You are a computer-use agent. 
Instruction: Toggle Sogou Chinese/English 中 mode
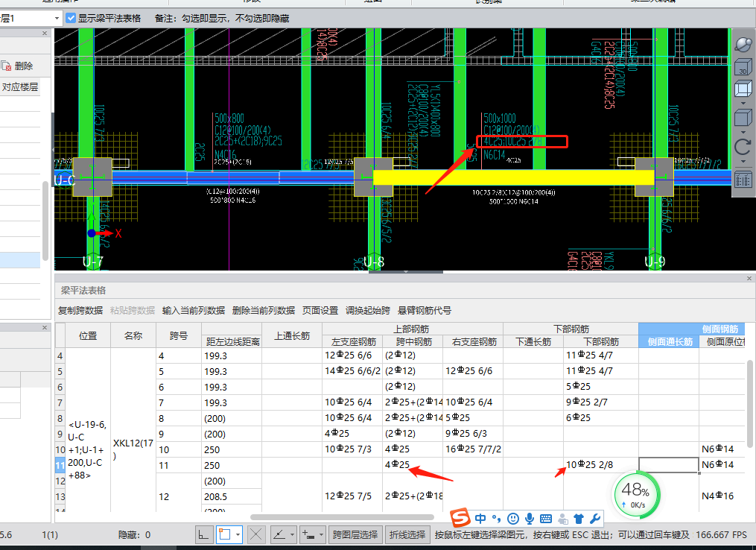[x=480, y=519]
